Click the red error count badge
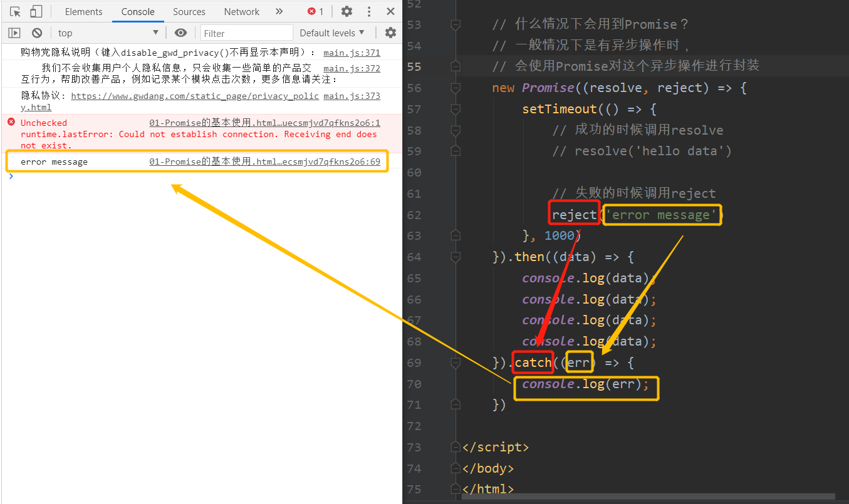This screenshot has width=849, height=504. (316, 11)
